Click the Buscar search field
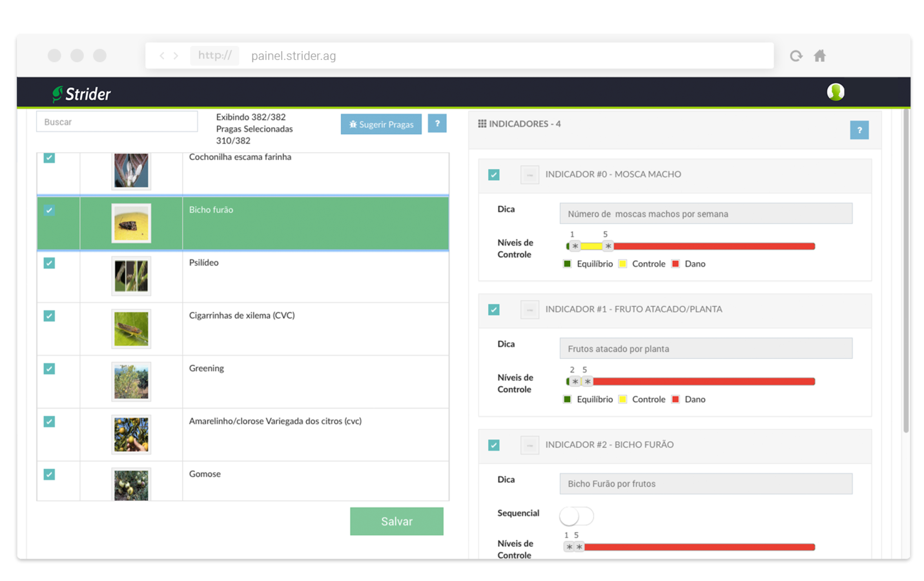The height and width of the screenshot is (581, 924). (117, 122)
